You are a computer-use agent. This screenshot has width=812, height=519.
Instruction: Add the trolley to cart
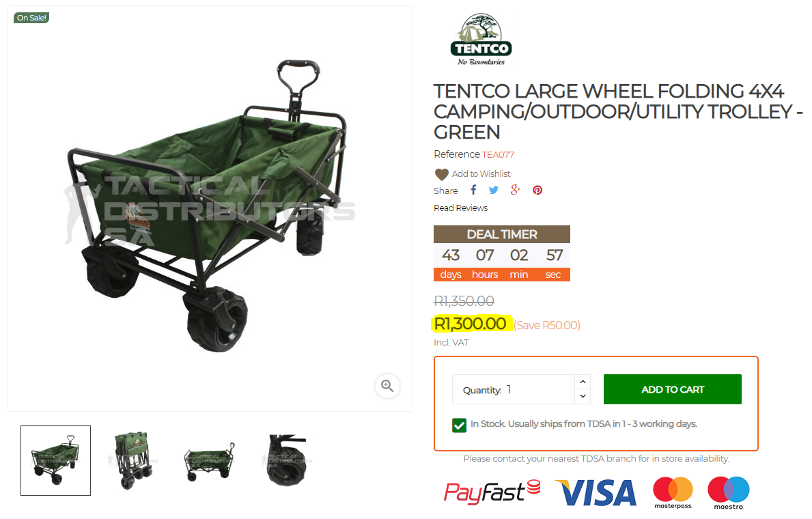click(x=672, y=389)
